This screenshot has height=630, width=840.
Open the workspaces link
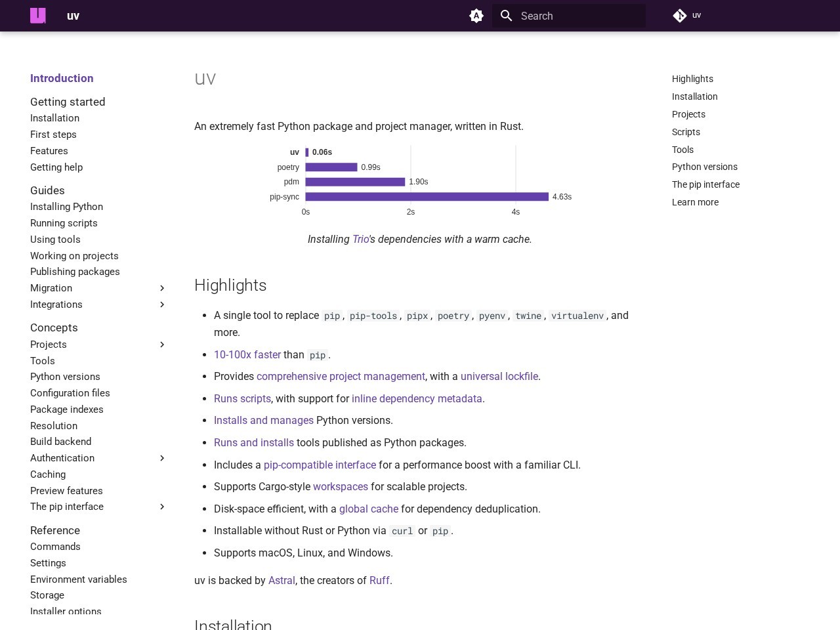click(x=341, y=487)
